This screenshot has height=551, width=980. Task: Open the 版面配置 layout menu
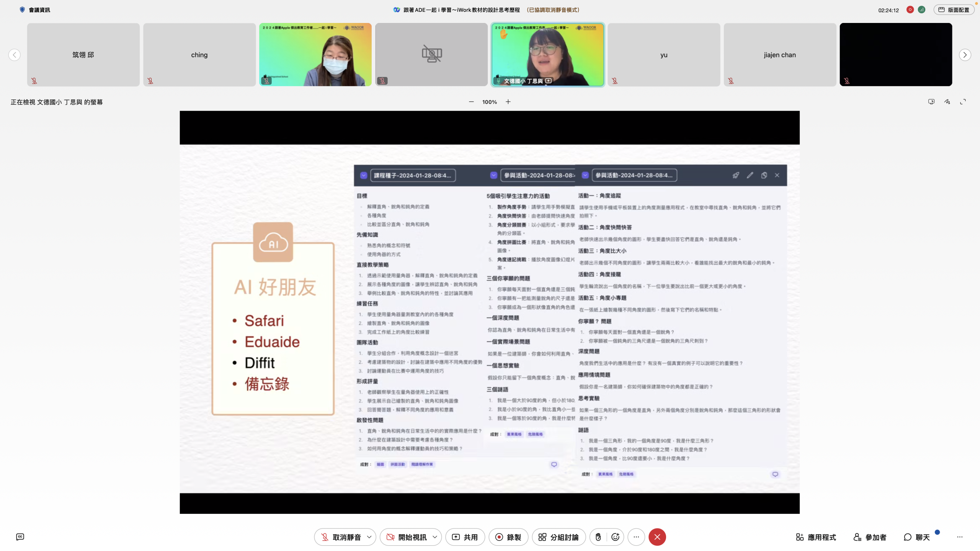(954, 10)
